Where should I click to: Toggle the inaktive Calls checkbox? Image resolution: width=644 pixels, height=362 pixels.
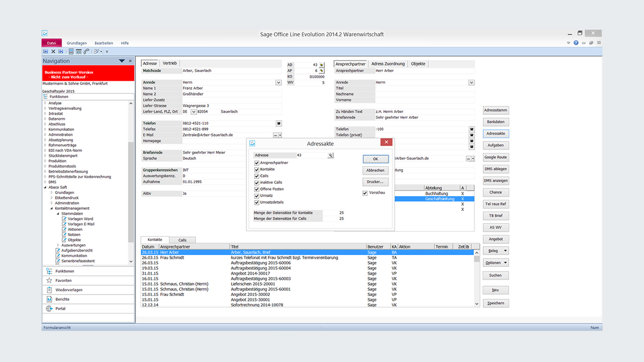pyautogui.click(x=257, y=182)
